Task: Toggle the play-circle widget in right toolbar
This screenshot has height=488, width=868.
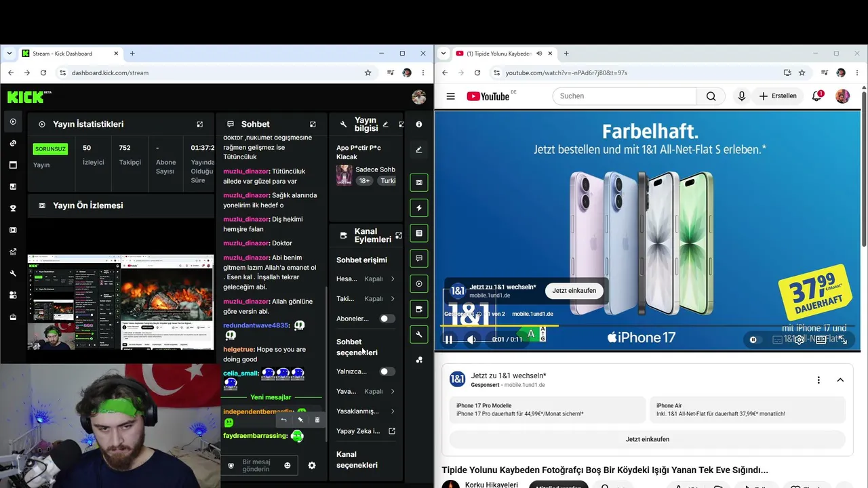Action: [419, 284]
